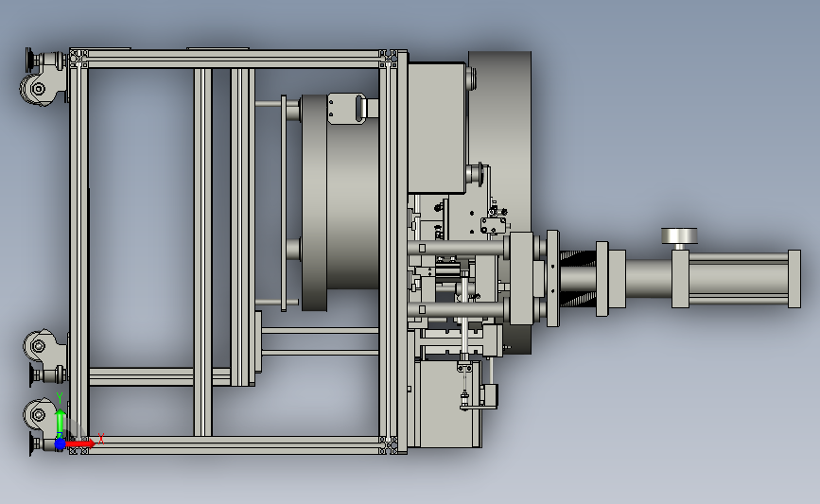Select the bottom horizontal aluminum frame beam
Image resolution: width=820 pixels, height=504 pixels.
(x=235, y=445)
